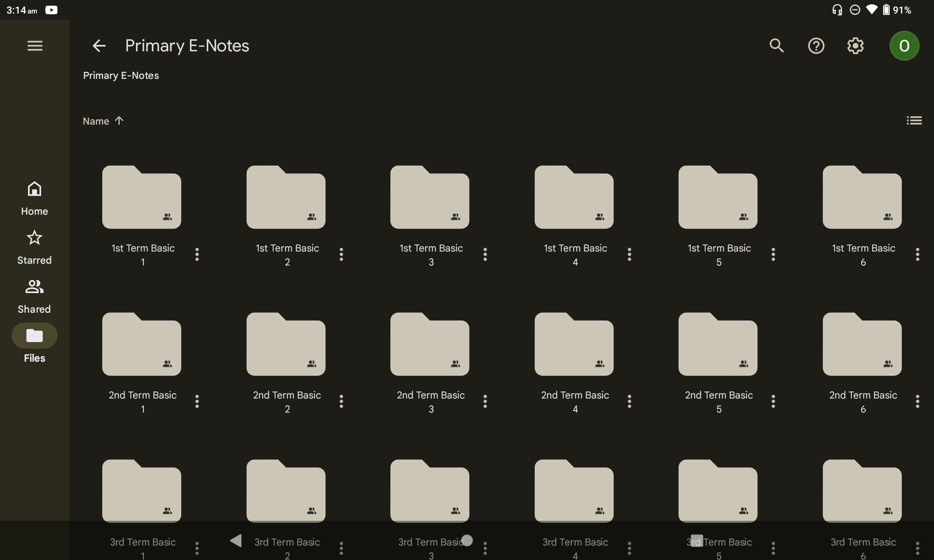Open the 2nd Term Basic 2 folder label
934x560 pixels.
point(287,401)
